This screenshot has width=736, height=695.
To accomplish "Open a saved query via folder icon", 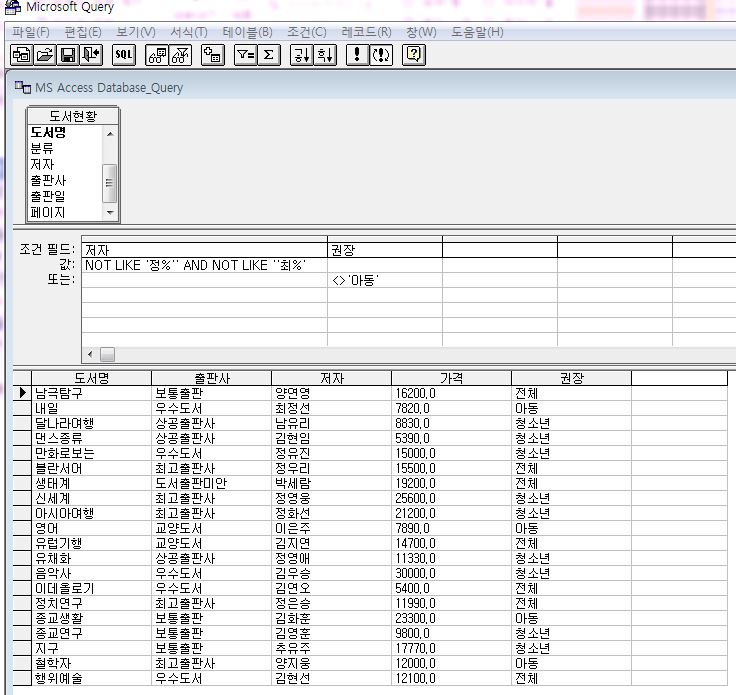I will click(45, 55).
